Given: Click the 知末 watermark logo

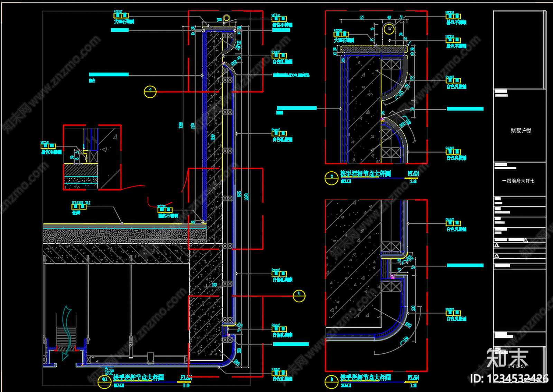Looking at the screenshot, I should tap(507, 358).
